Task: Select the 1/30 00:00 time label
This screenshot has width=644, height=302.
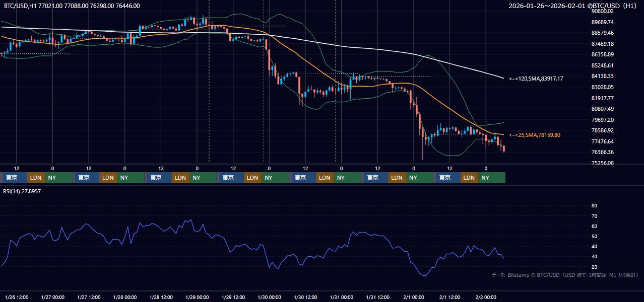Action: pyautogui.click(x=269, y=297)
